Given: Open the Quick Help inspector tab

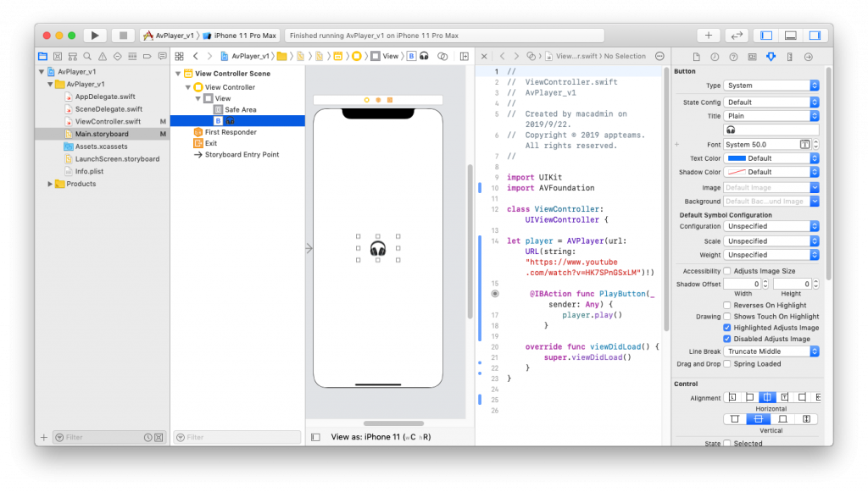Looking at the screenshot, I should click(733, 57).
